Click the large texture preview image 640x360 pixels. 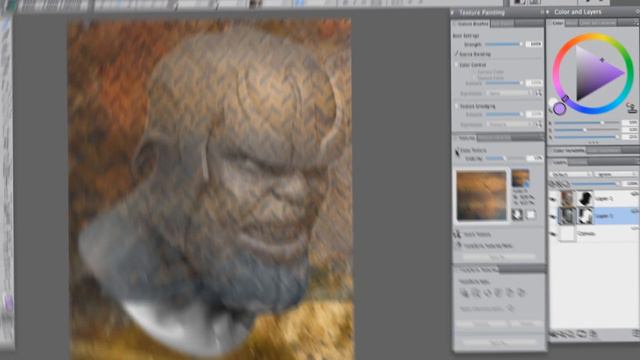[x=481, y=196]
